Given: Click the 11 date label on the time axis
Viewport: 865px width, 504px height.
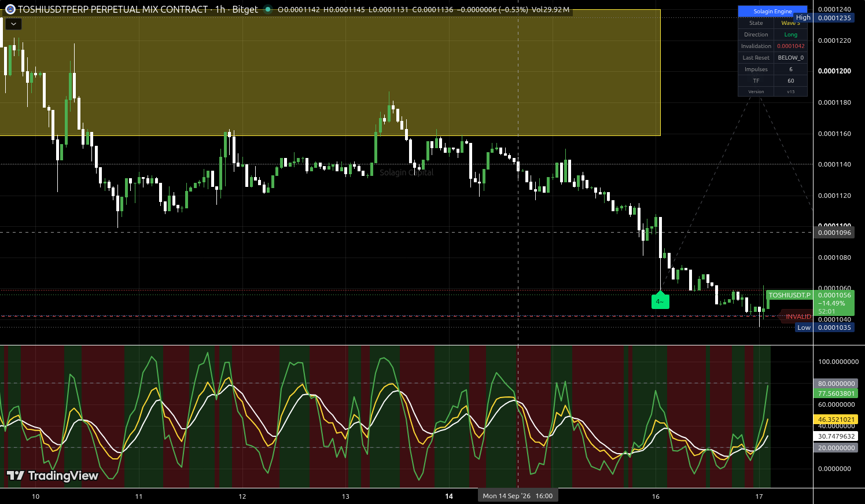Looking at the screenshot, I should point(139,496).
